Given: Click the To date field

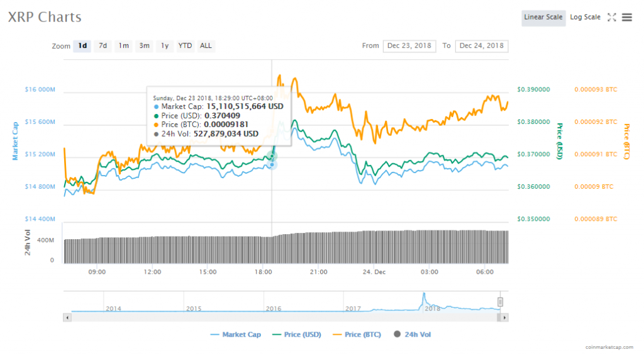Looking at the screenshot, I should [x=481, y=46].
